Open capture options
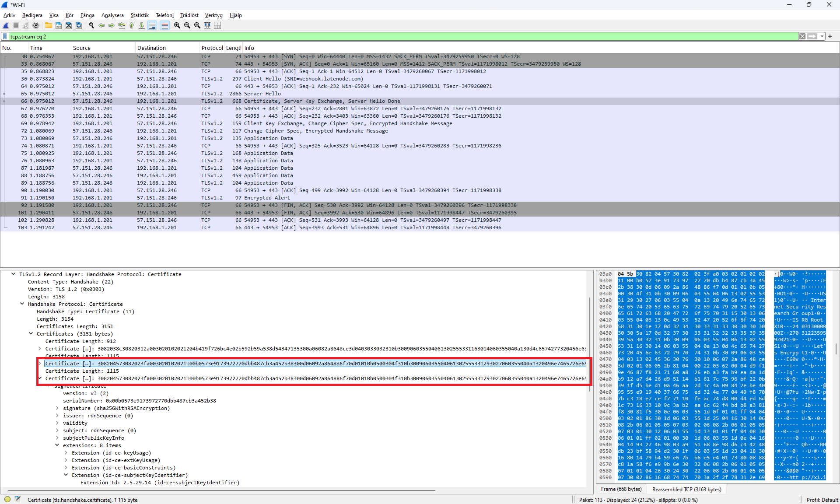Viewport: 840px width, 504px height. 36,25
